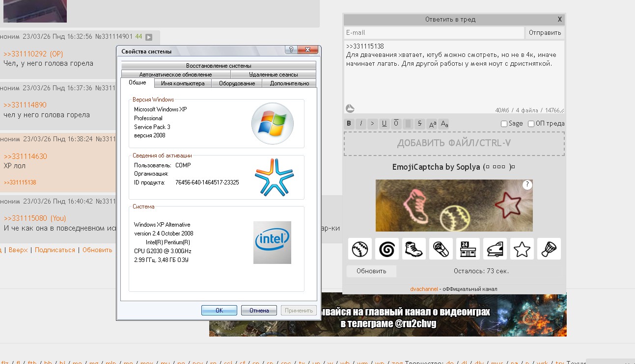Apply overline formatting with the O button
The height and width of the screenshot is (364, 635).
click(x=396, y=124)
